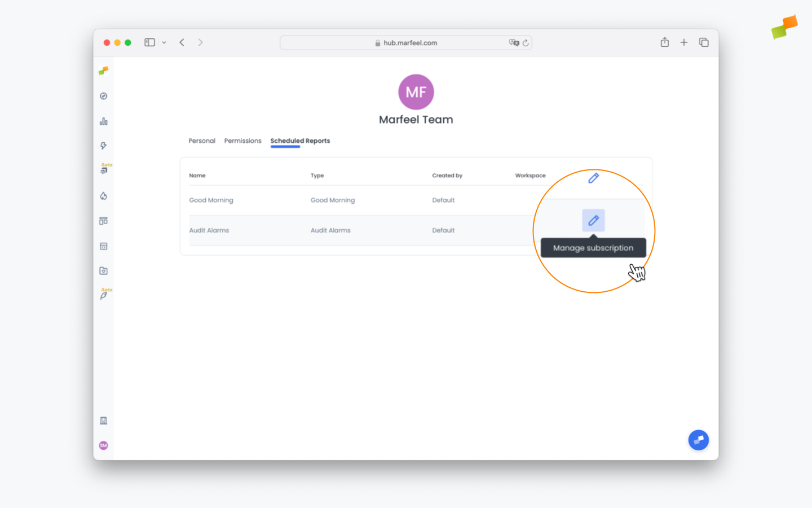Click the MF team avatar circle
The height and width of the screenshot is (508, 812).
coord(416,92)
